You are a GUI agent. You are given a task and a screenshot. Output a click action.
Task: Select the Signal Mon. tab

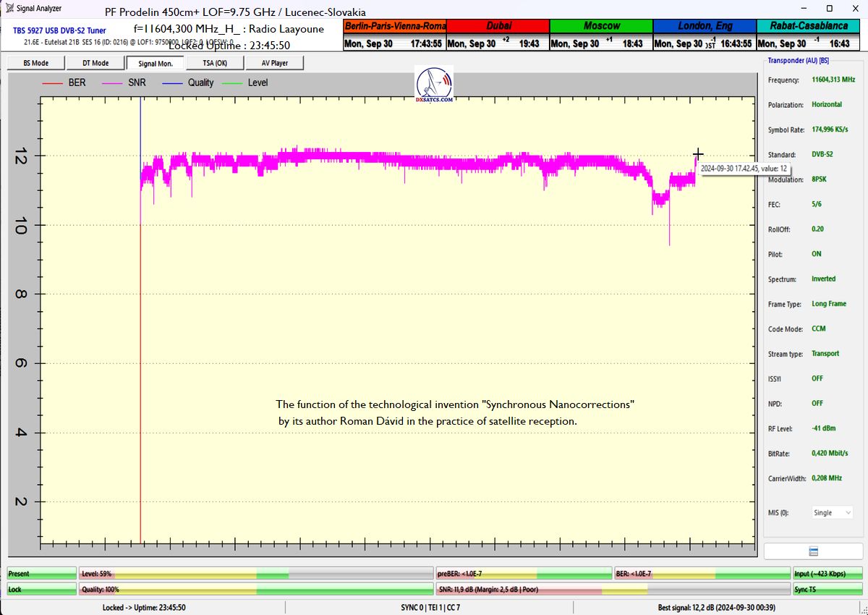click(x=155, y=63)
